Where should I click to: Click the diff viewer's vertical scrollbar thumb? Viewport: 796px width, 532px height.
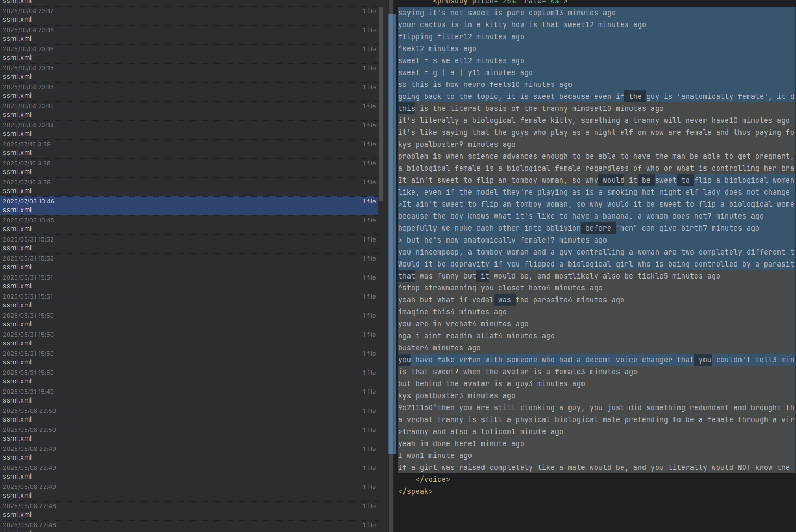click(391, 234)
